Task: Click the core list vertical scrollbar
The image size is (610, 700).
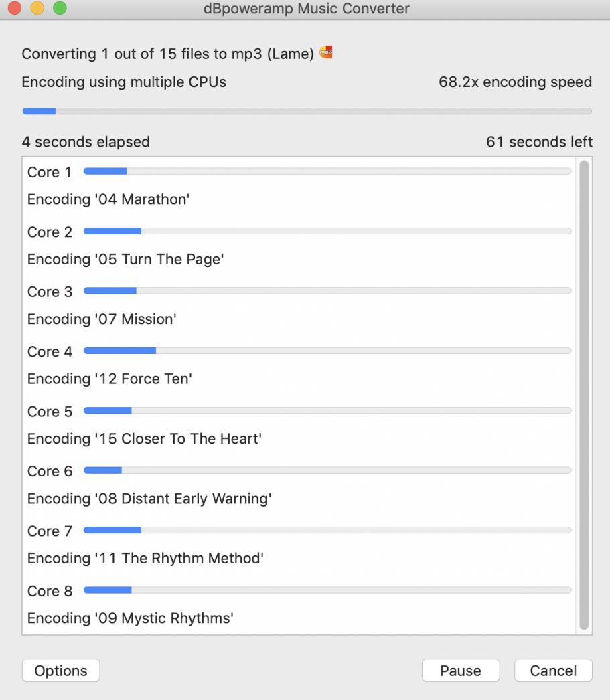Action: click(x=584, y=395)
